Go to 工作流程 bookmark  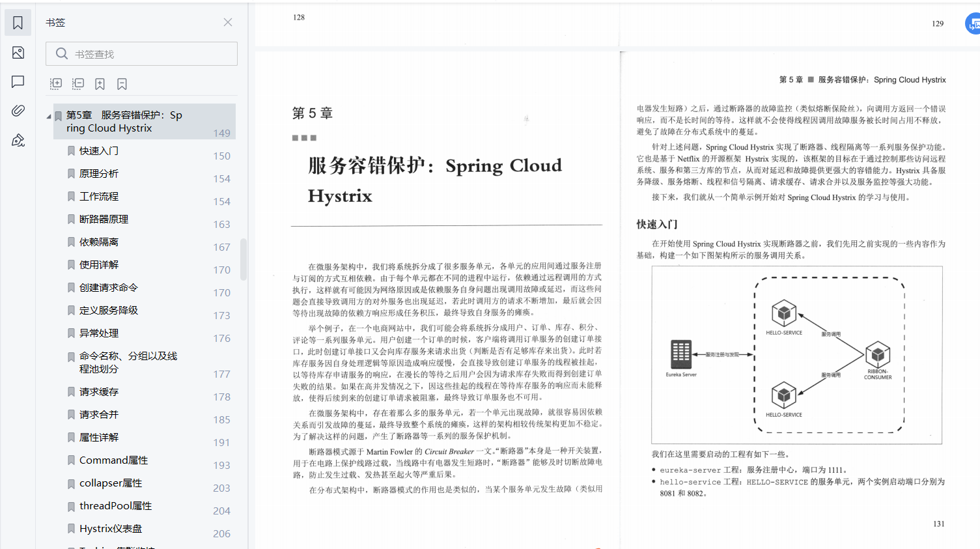99,197
